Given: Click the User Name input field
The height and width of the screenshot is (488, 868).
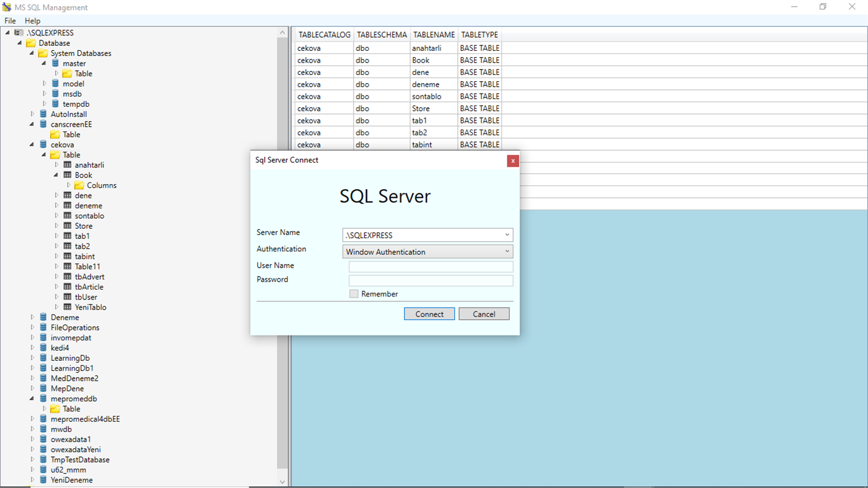Looking at the screenshot, I should tap(431, 267).
